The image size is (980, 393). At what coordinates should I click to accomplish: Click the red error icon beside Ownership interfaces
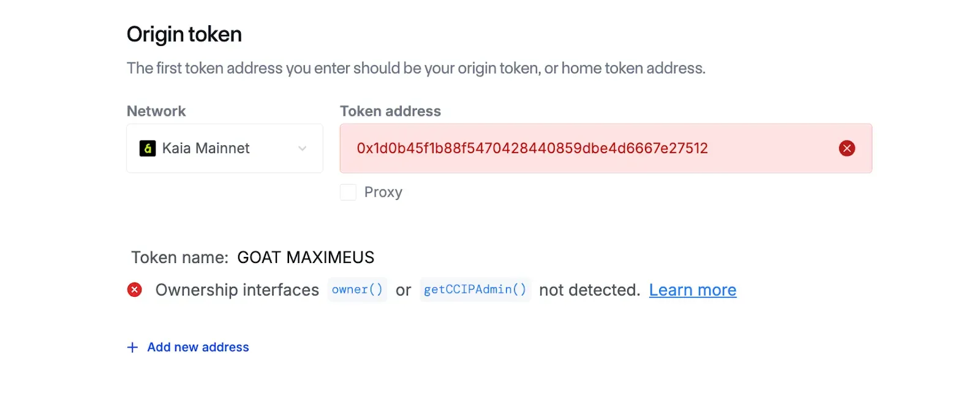coord(135,290)
